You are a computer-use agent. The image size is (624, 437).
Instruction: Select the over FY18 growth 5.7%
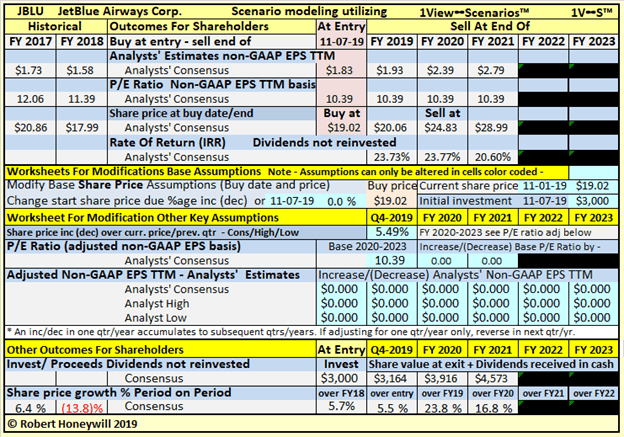point(341,406)
